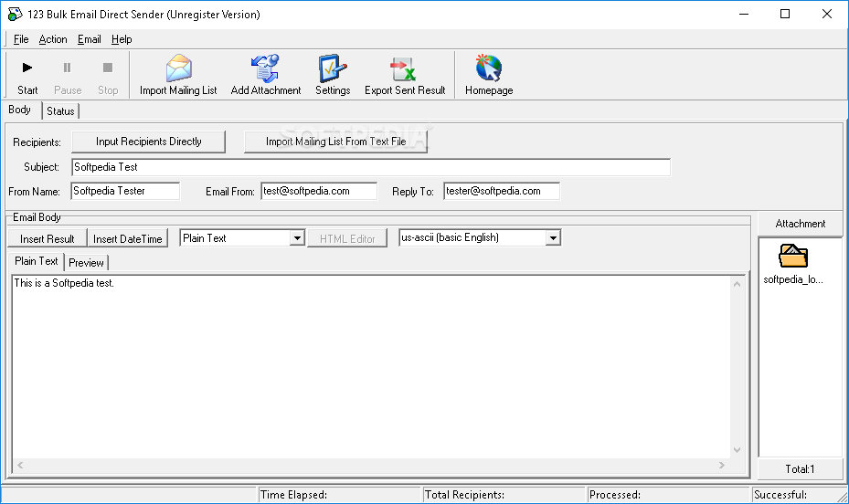Viewport: 849px width, 504px height.
Task: Close the Bulk Email Sender window
Action: pyautogui.click(x=827, y=14)
